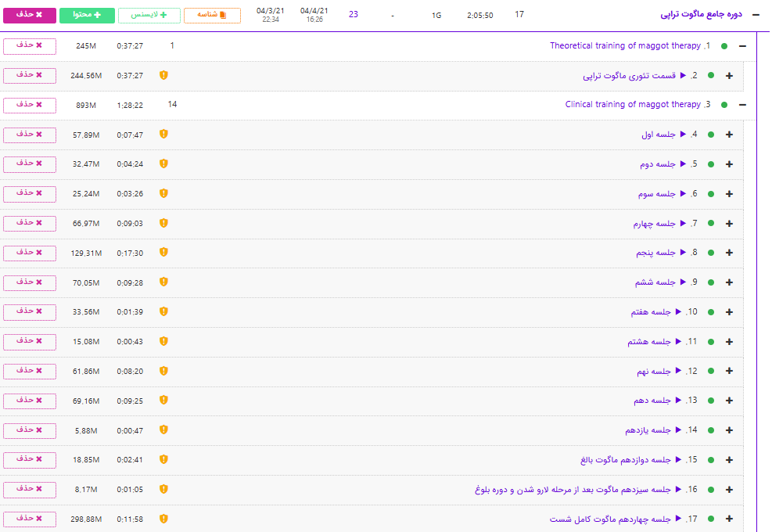Toggle green status dot of Clinical training section
The height and width of the screenshot is (532, 772).
tap(724, 105)
